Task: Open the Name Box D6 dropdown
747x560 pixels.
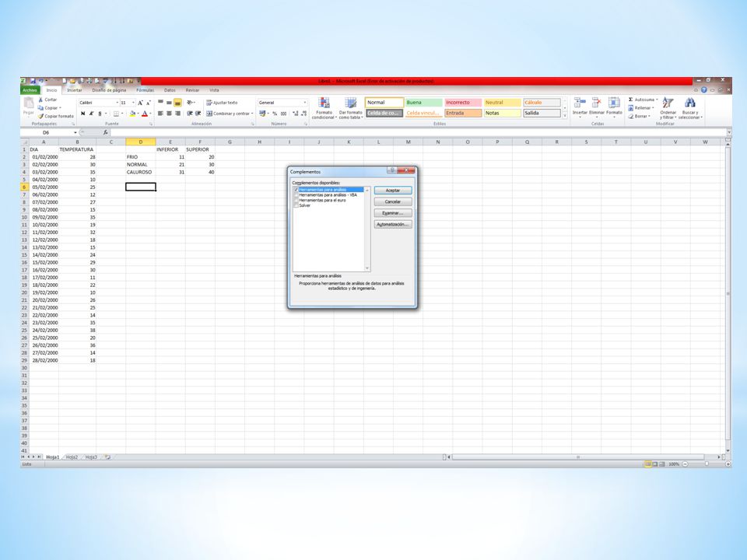Action: coord(75,132)
